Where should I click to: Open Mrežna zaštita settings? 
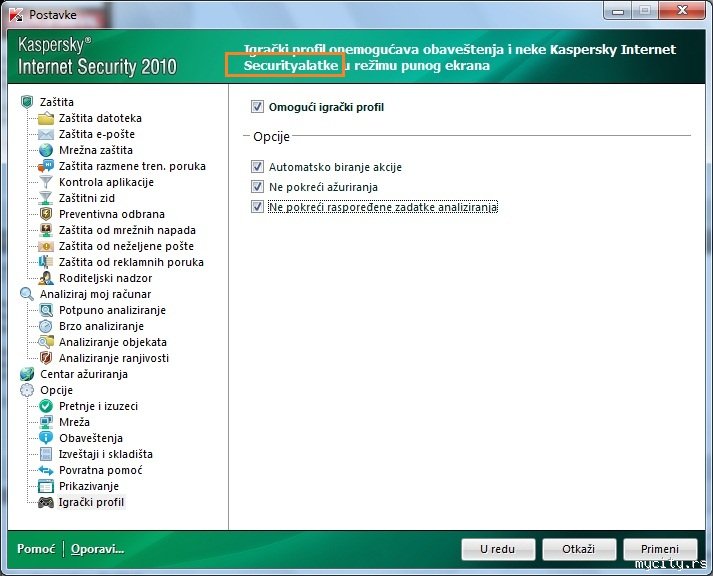pyautogui.click(x=95, y=150)
